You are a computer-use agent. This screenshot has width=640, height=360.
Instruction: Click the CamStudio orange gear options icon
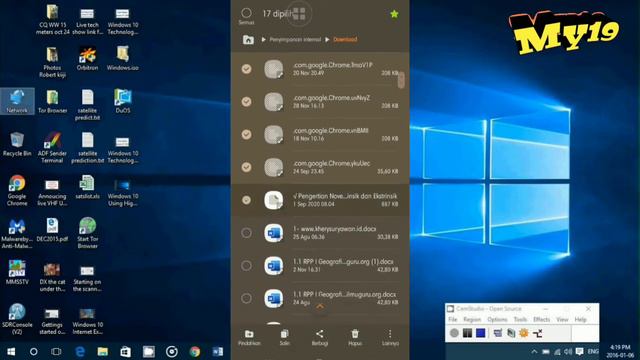(x=524, y=333)
